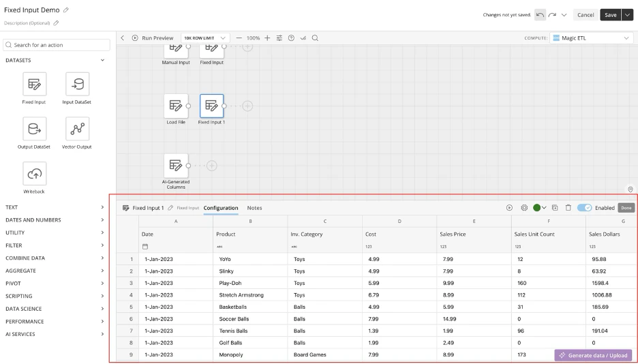Click plus connector after AI-Generated Columns tile

click(x=211, y=166)
